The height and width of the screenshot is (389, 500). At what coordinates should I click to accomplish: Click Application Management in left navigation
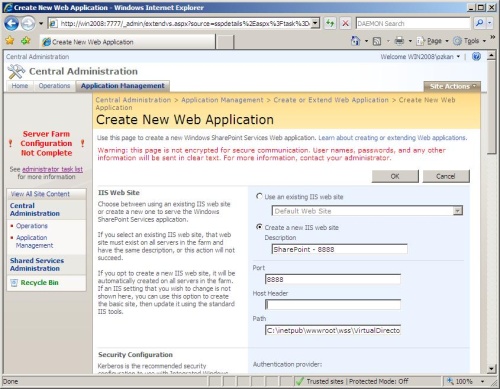coord(34,241)
